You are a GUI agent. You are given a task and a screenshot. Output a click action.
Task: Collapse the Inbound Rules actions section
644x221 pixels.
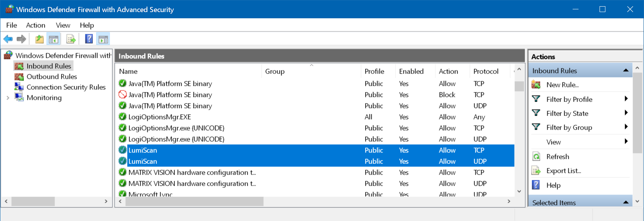[x=626, y=70]
